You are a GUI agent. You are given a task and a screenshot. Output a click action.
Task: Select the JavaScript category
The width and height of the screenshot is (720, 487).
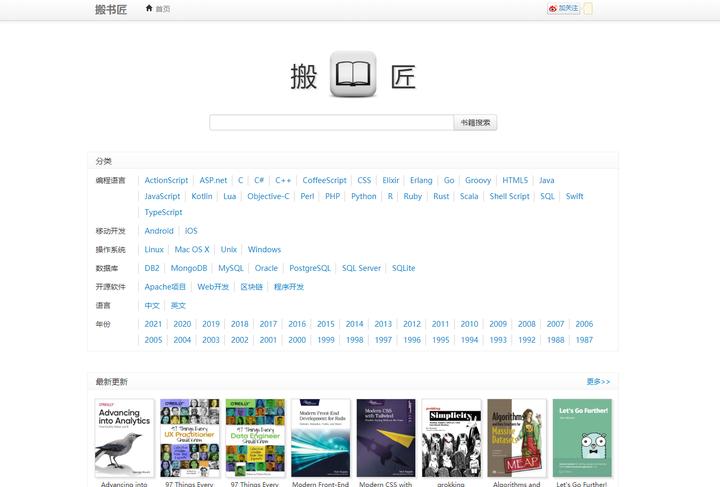point(162,196)
